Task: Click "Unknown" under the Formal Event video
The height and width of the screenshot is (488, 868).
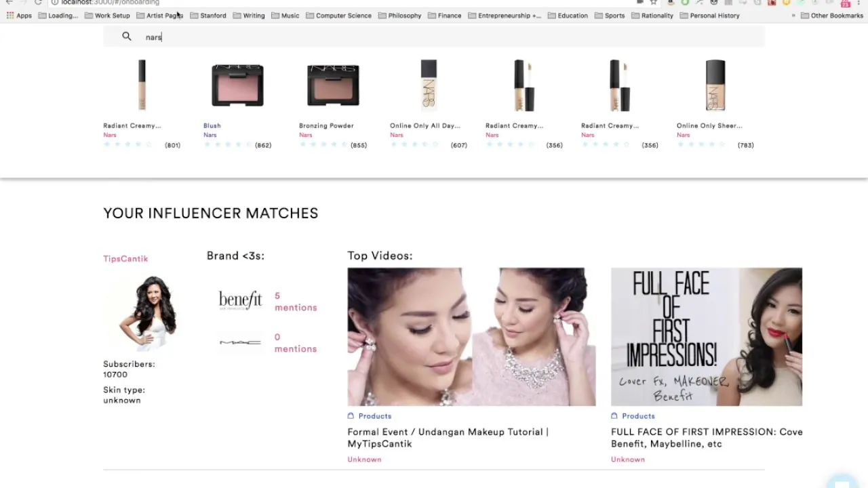Action: (x=364, y=460)
